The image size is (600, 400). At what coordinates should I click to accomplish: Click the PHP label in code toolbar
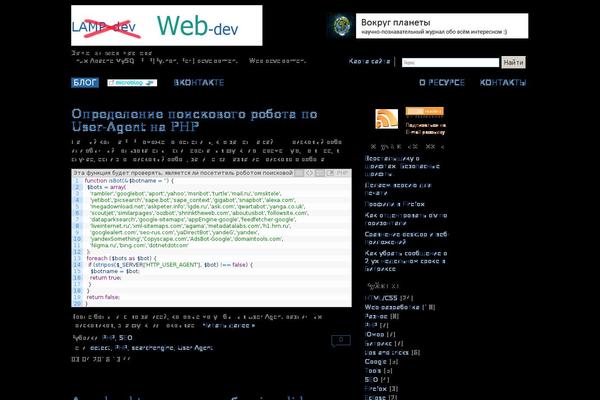pos(342,173)
